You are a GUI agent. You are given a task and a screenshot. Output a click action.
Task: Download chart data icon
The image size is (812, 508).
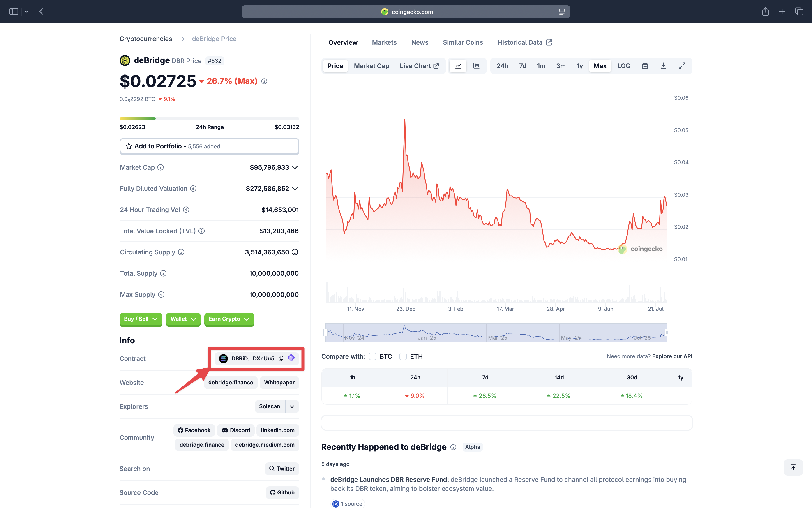pos(664,66)
